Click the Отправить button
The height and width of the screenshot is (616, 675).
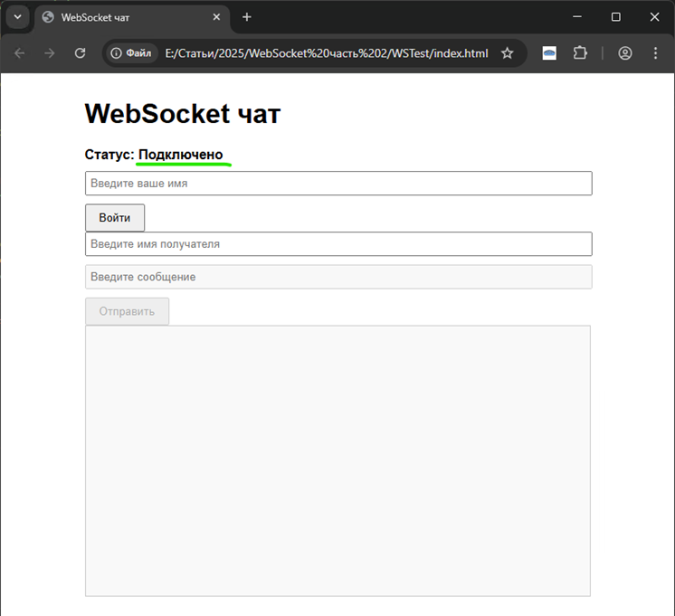(127, 311)
